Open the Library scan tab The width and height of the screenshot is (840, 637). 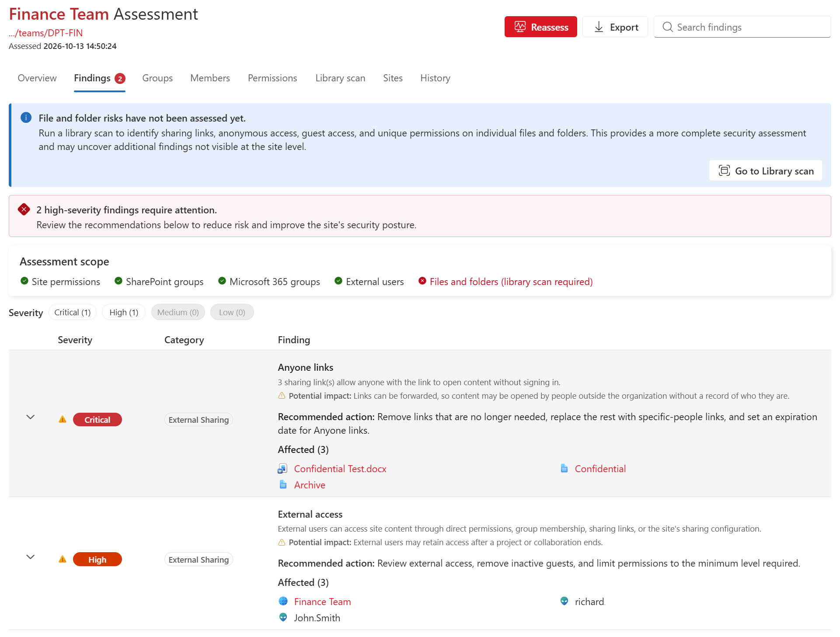click(340, 78)
